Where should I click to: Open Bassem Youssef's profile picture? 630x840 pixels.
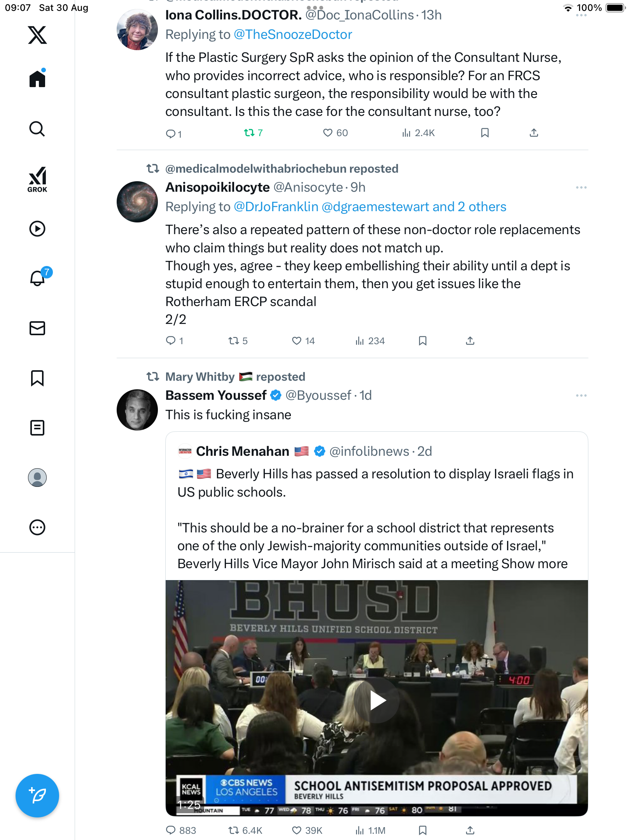[137, 410]
